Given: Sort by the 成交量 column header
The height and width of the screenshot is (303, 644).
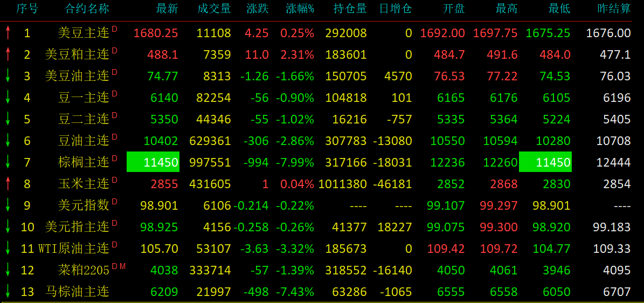Looking at the screenshot, I should tap(214, 9).
